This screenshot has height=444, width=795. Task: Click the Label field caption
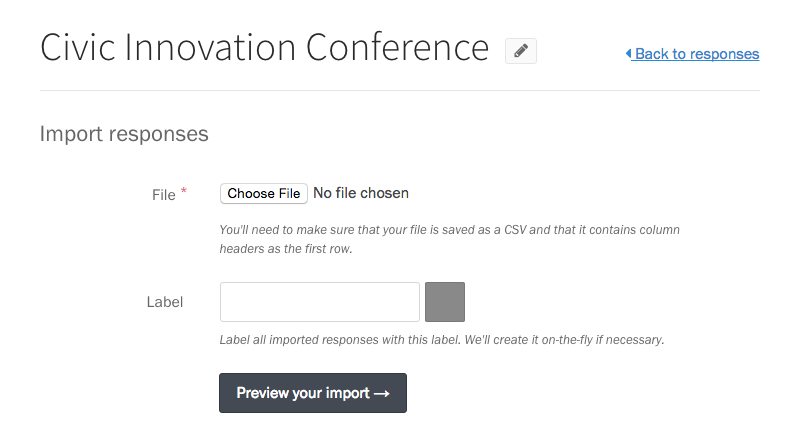coord(165,302)
